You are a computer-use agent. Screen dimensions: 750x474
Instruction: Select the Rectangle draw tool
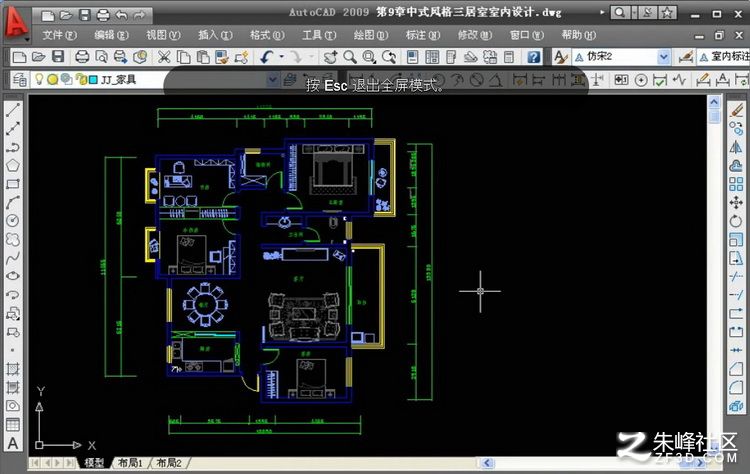coord(13,184)
